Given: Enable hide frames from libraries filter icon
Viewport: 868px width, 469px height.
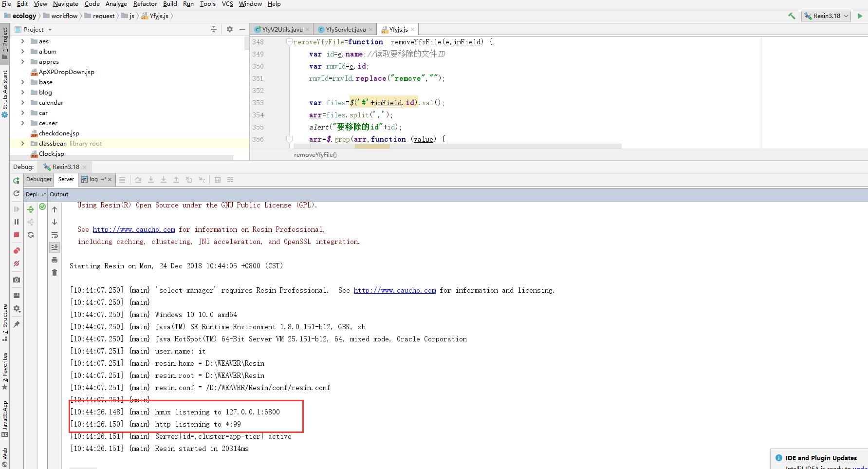Looking at the screenshot, I should point(230,179).
